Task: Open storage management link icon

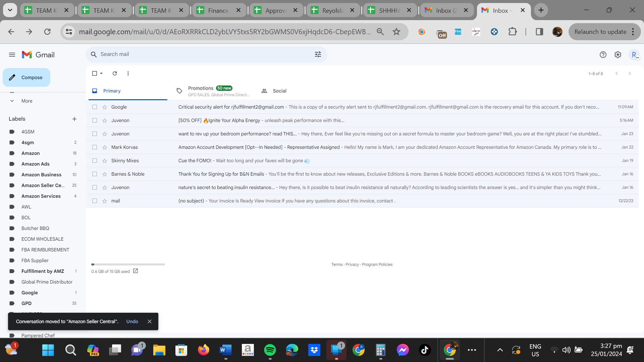Action: click(x=136, y=271)
